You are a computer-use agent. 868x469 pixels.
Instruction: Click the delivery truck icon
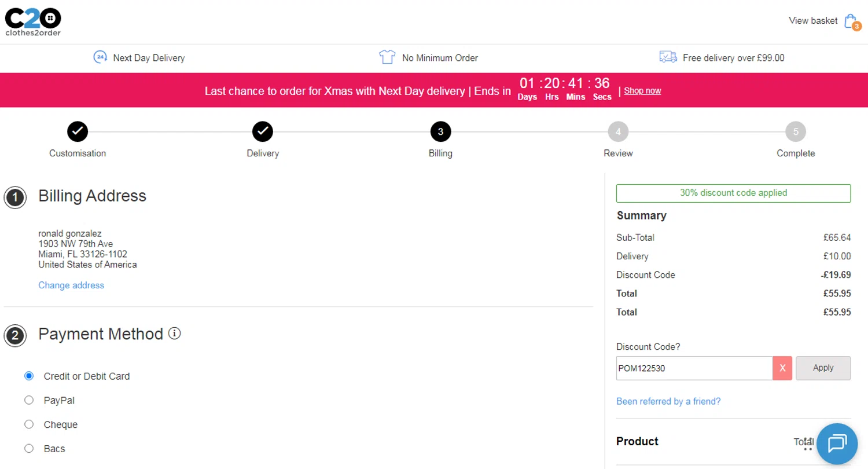pos(668,57)
